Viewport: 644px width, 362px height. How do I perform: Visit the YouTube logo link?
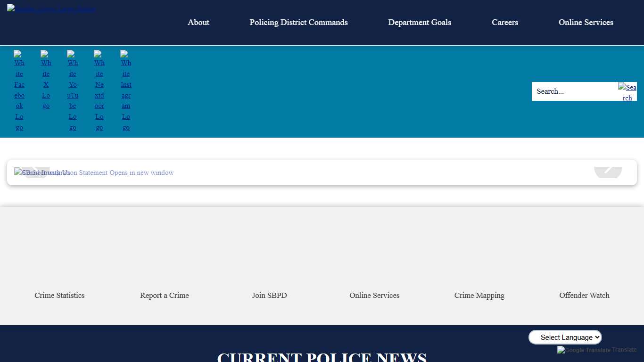point(73,90)
